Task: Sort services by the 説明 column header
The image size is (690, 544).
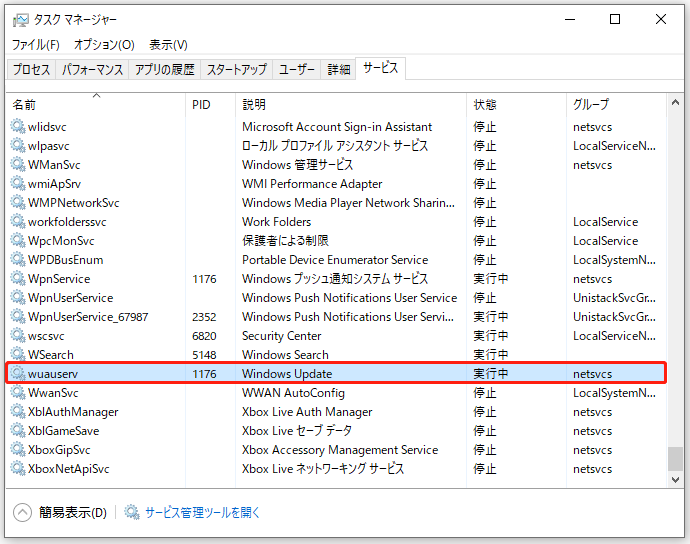Action: (351, 104)
